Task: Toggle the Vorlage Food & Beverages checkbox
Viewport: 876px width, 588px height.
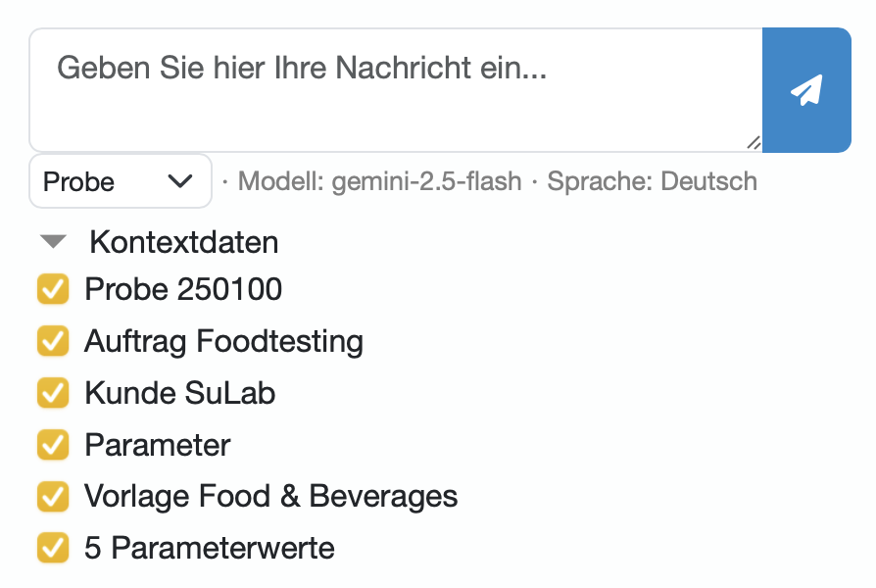Action: tap(53, 497)
